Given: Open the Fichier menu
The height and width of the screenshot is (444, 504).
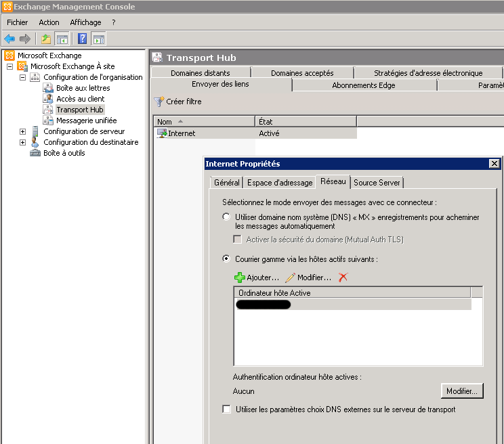Looking at the screenshot, I should 18,22.
